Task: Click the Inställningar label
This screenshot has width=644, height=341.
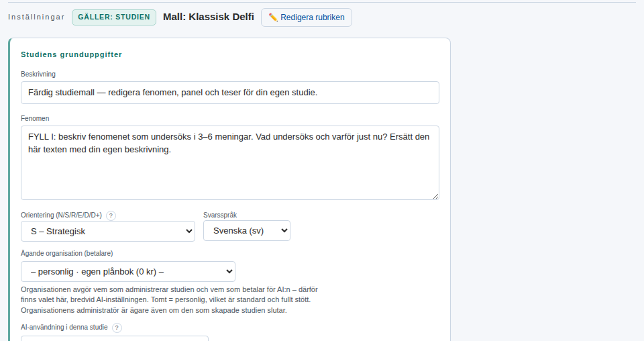Action: [x=36, y=17]
